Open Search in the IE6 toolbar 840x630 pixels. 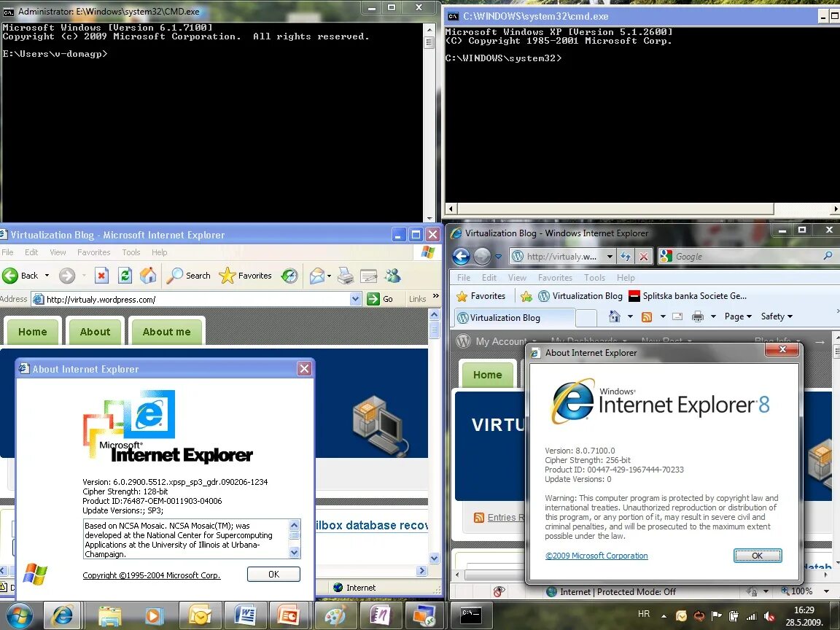click(189, 276)
